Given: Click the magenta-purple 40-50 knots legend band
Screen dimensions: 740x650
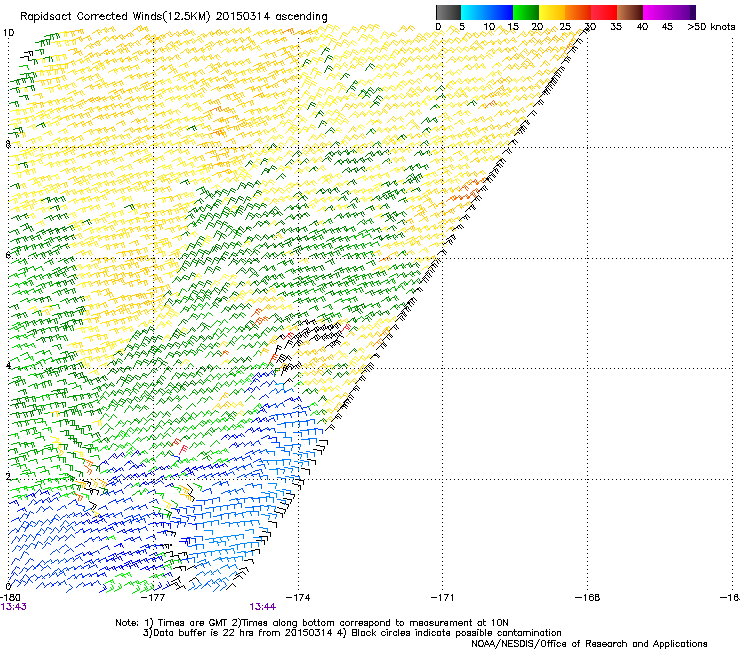Looking at the screenshot, I should tap(669, 12).
